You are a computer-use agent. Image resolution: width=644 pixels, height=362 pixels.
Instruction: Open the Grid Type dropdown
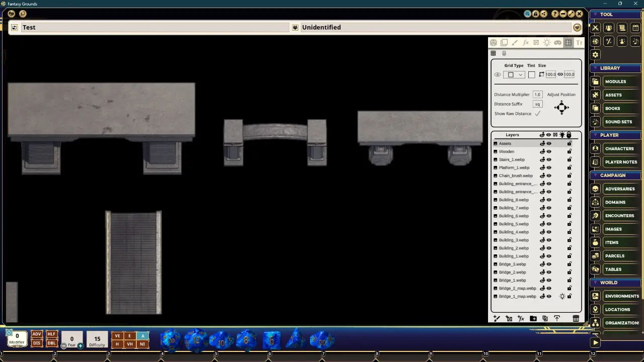click(x=514, y=75)
